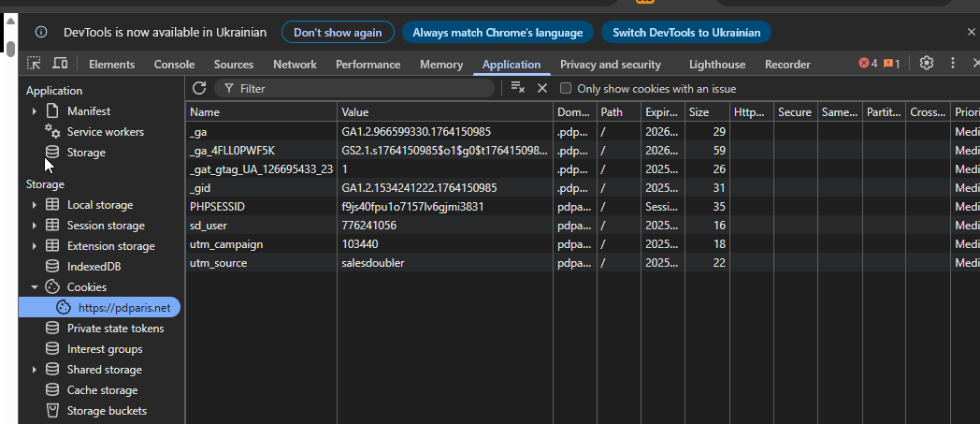
Task: Collapse the Cookies tree section
Action: 35,287
